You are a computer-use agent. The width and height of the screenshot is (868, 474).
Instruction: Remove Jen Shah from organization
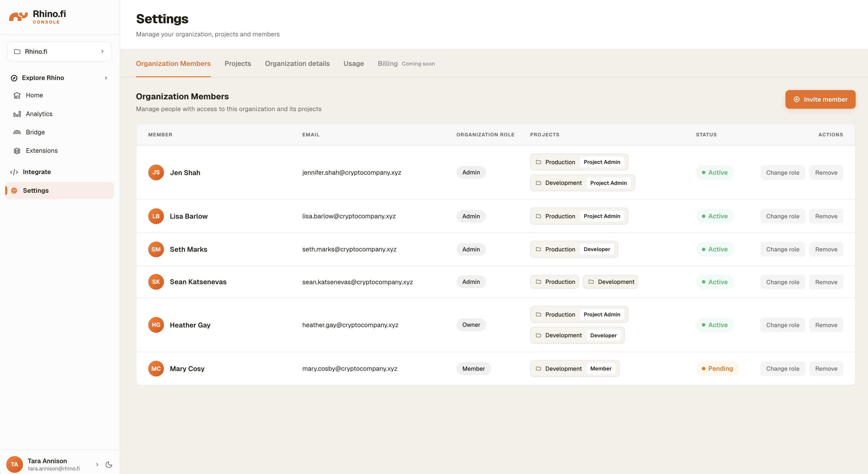(826, 172)
